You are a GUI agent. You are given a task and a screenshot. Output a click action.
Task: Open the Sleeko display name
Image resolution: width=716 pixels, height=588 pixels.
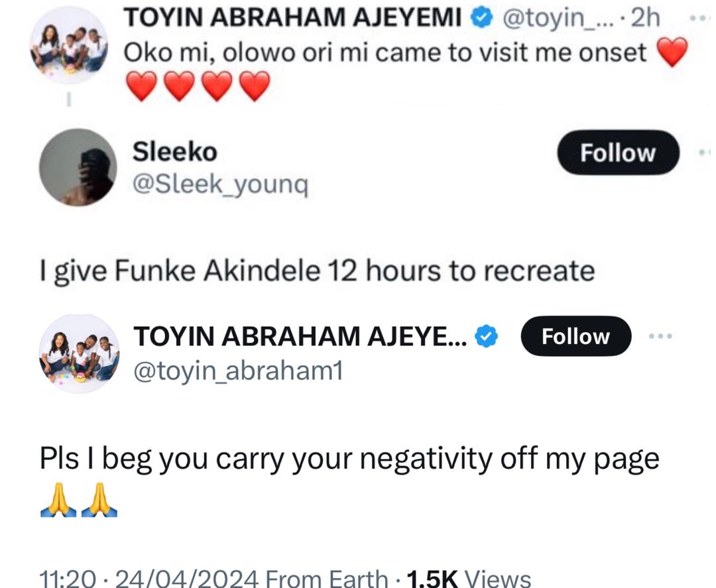tap(175, 152)
